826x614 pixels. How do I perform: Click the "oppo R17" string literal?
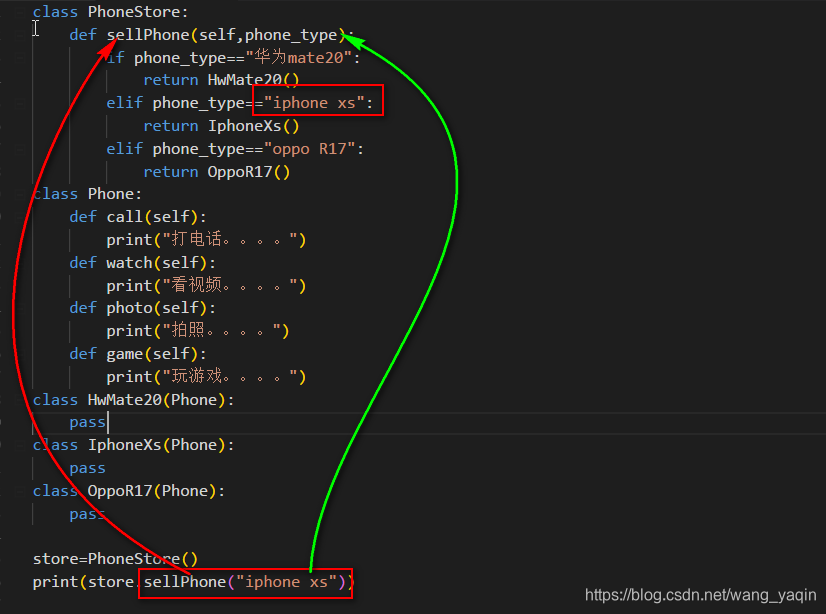pyautogui.click(x=310, y=149)
